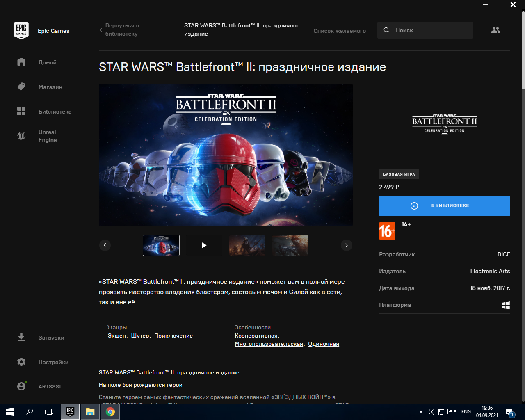The width and height of the screenshot is (525, 420).
Task: Click the В БИБЛИОТЕКЕ button
Action: tap(445, 206)
